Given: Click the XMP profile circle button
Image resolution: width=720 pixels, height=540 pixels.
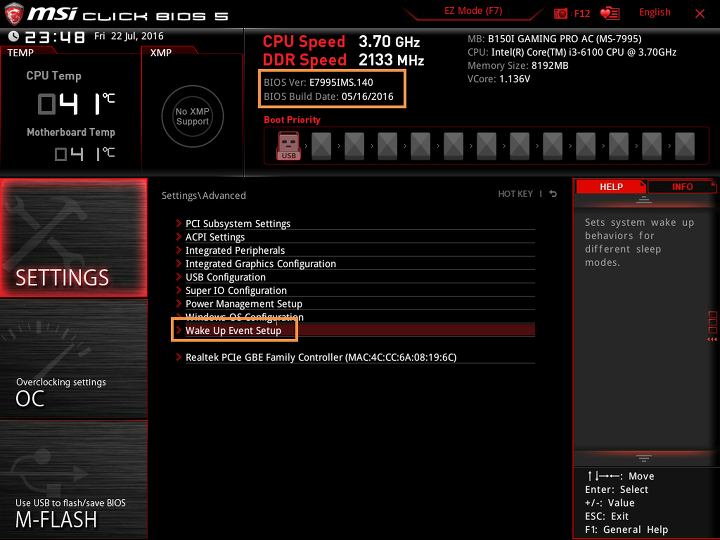Looking at the screenshot, I should pos(192,116).
